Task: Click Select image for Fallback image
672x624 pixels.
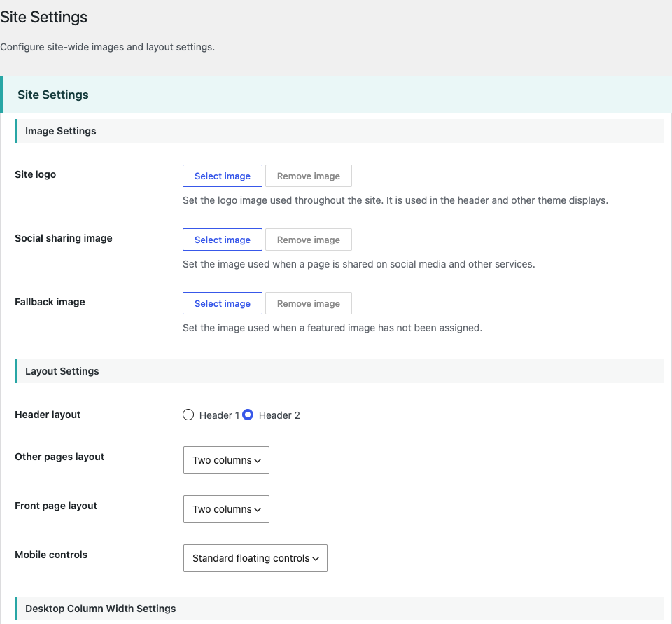Action: point(223,304)
